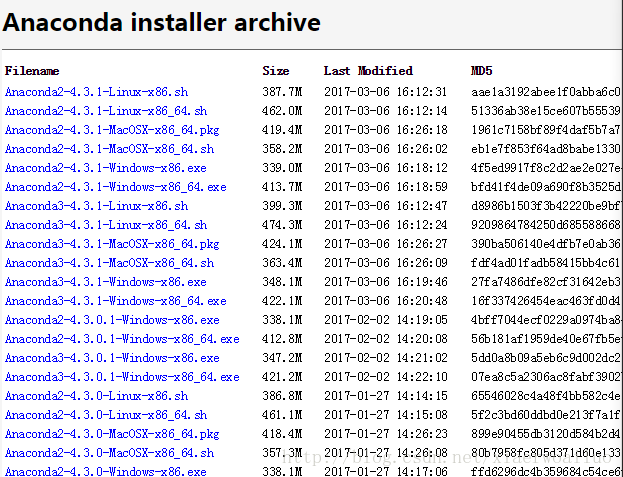Open the Anaconda3-4.3.1-Linux-x86.sh link
The height and width of the screenshot is (477, 623).
[x=97, y=206]
